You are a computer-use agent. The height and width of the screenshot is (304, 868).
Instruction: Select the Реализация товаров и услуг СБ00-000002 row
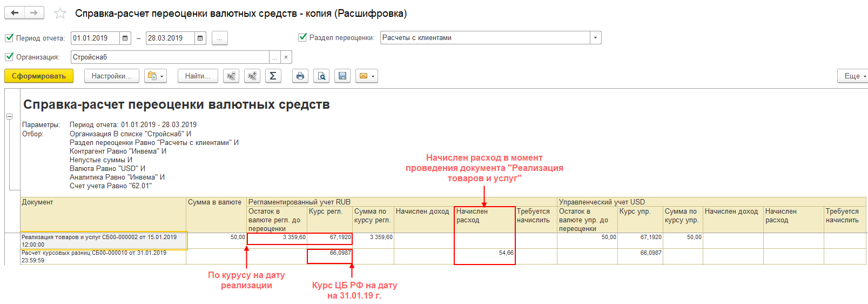[104, 241]
